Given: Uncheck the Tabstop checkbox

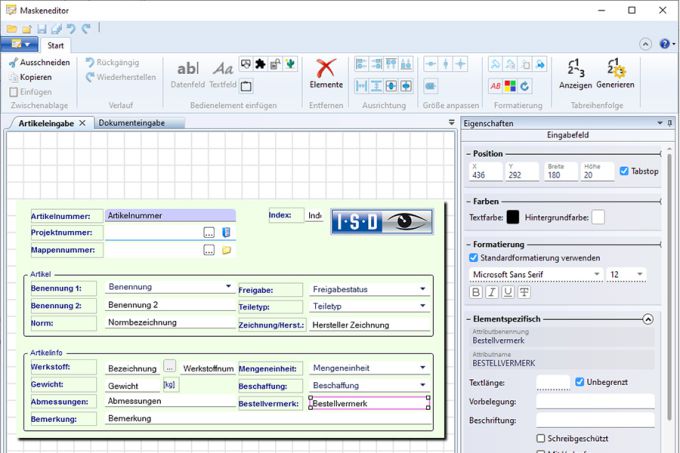Looking at the screenshot, I should pos(625,171).
